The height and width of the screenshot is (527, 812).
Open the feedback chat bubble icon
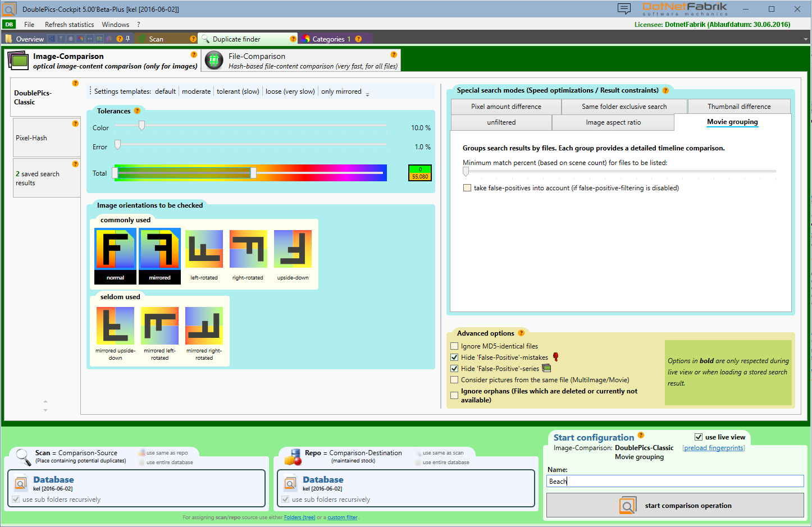tap(624, 9)
